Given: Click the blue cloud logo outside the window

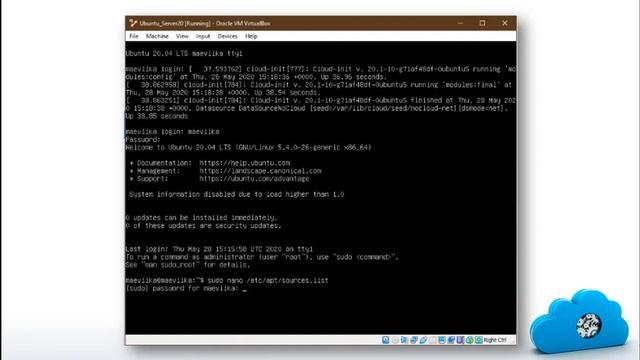Looking at the screenshot, I should click(x=579, y=321).
